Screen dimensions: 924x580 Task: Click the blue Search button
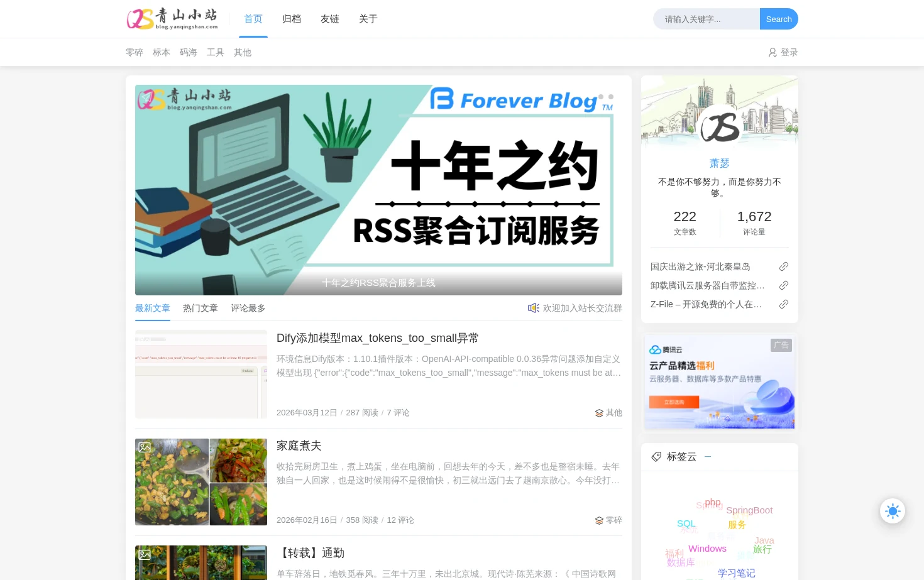point(779,19)
